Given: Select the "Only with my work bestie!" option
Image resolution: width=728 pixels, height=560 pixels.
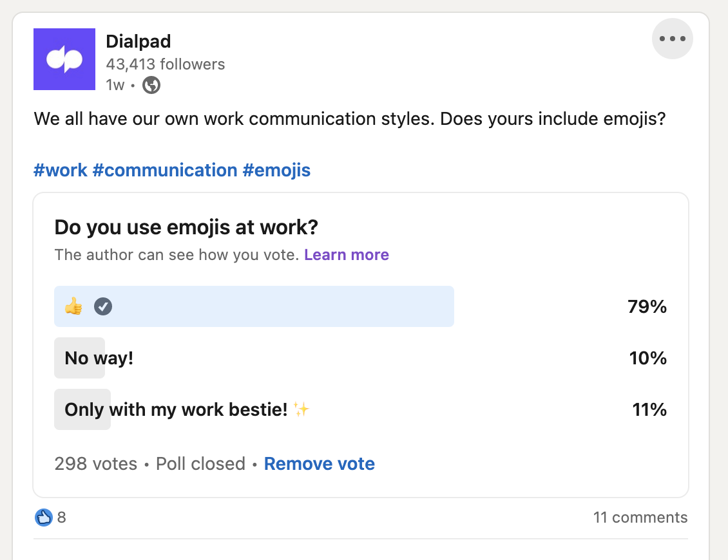Looking at the screenshot, I should point(180,409).
